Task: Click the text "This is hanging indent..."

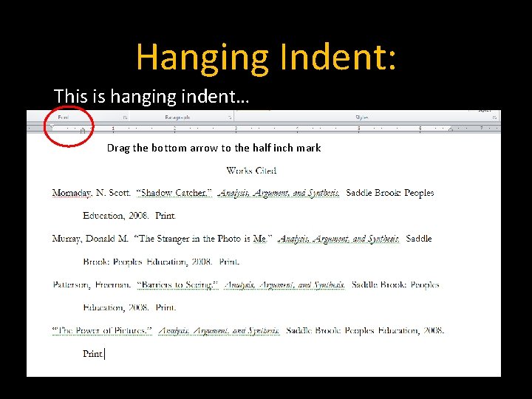Action: (x=151, y=96)
